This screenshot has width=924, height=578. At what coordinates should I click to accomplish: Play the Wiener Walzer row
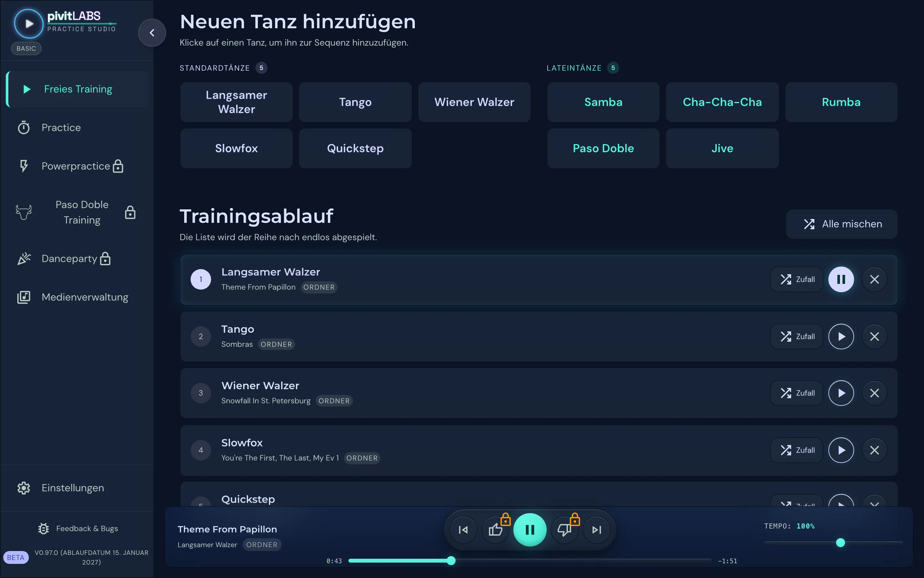841,393
